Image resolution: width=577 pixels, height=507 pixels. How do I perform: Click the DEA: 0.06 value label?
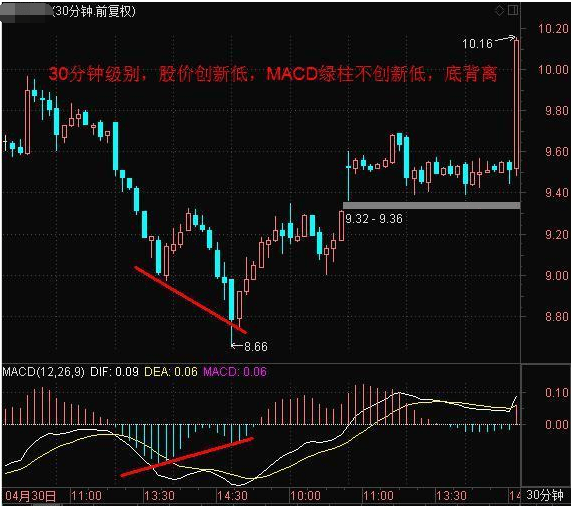(x=171, y=372)
